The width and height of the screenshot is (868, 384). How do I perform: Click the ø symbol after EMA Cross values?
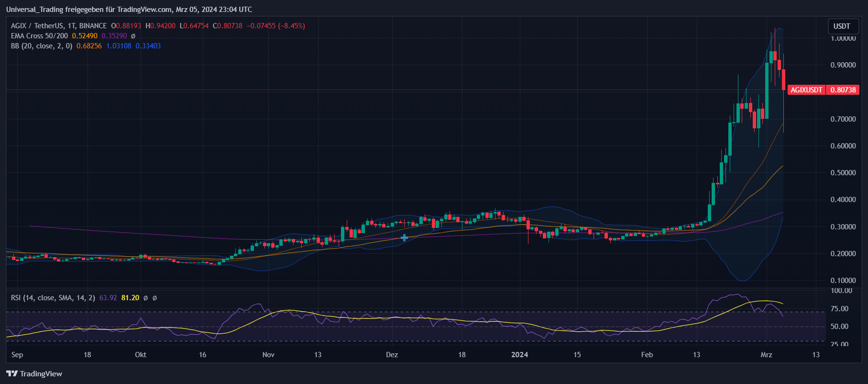133,36
